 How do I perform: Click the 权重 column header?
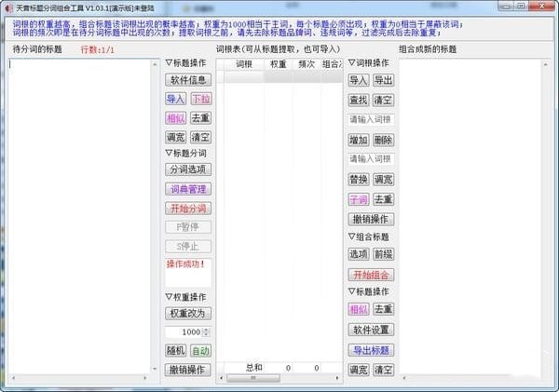[x=279, y=64]
